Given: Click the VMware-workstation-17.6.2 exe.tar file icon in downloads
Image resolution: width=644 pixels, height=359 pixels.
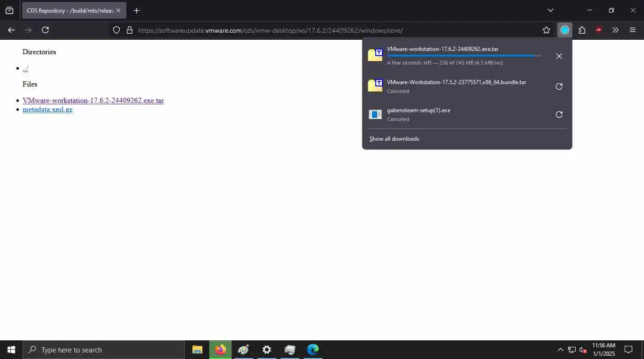Looking at the screenshot, I should 375,55.
